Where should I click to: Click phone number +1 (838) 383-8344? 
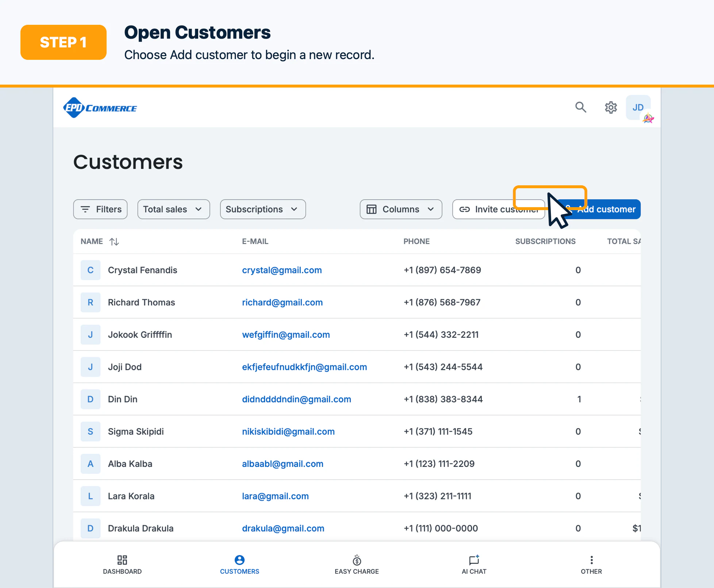coord(443,399)
